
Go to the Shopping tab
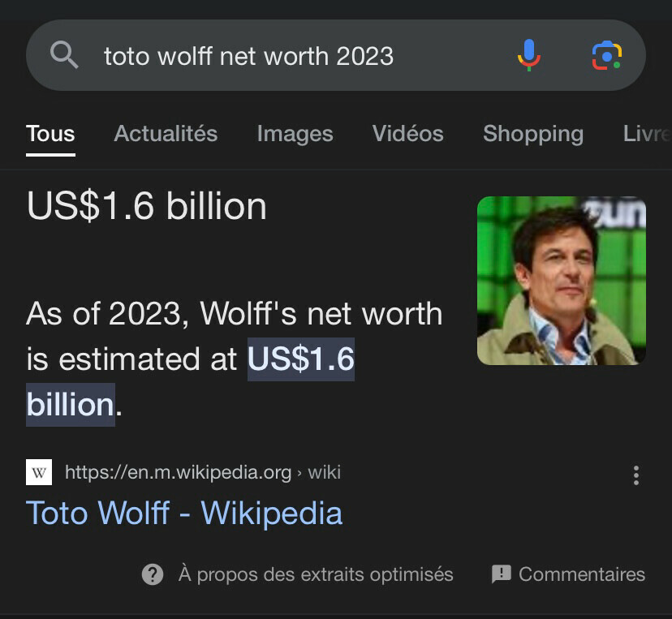tap(532, 134)
